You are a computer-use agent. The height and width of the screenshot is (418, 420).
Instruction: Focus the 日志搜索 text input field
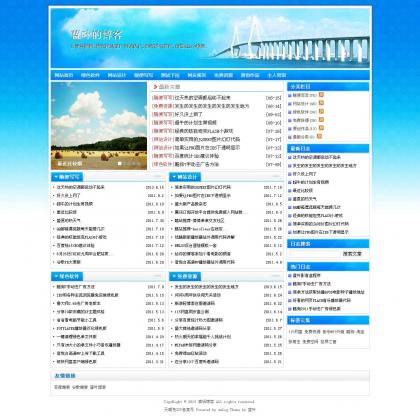(315, 254)
